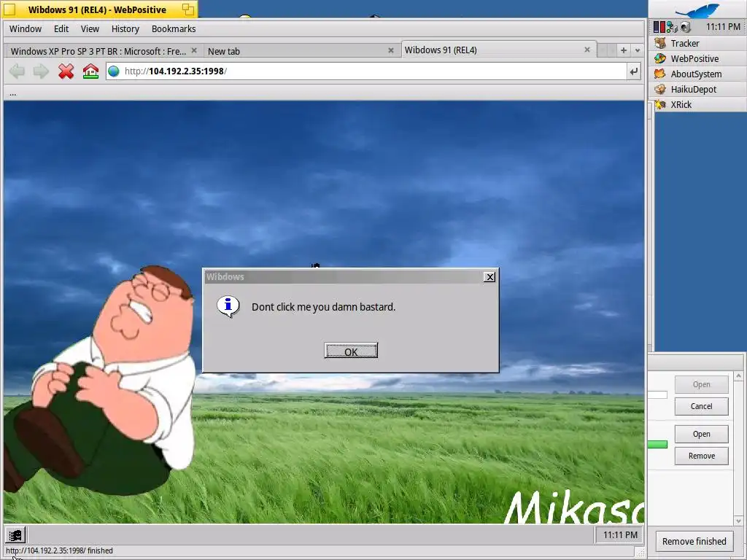Click the browser Back arrow
The image size is (747, 560).
[18, 71]
